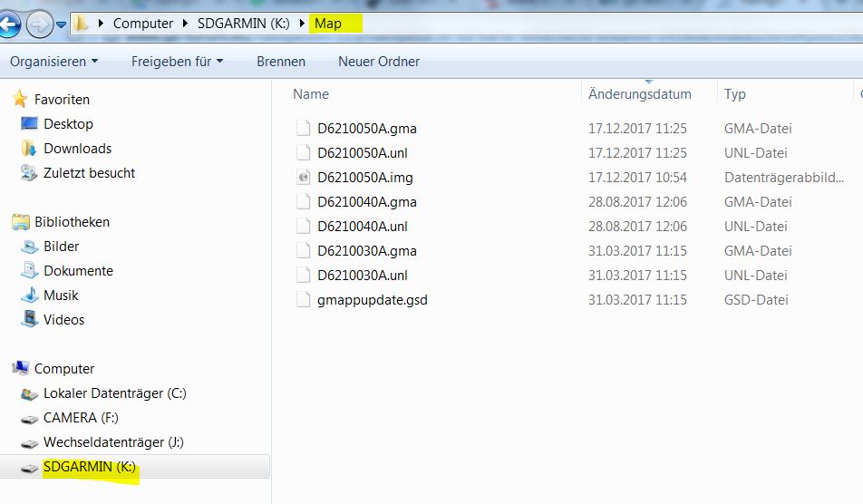Select the SDGARMIN (K:) drive
Screen dimensions: 863x504
click(89, 467)
